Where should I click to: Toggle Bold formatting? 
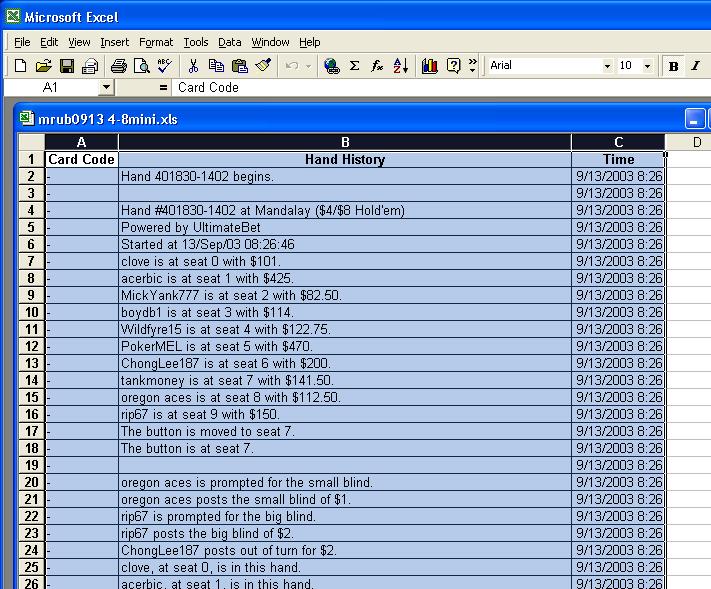(x=673, y=66)
